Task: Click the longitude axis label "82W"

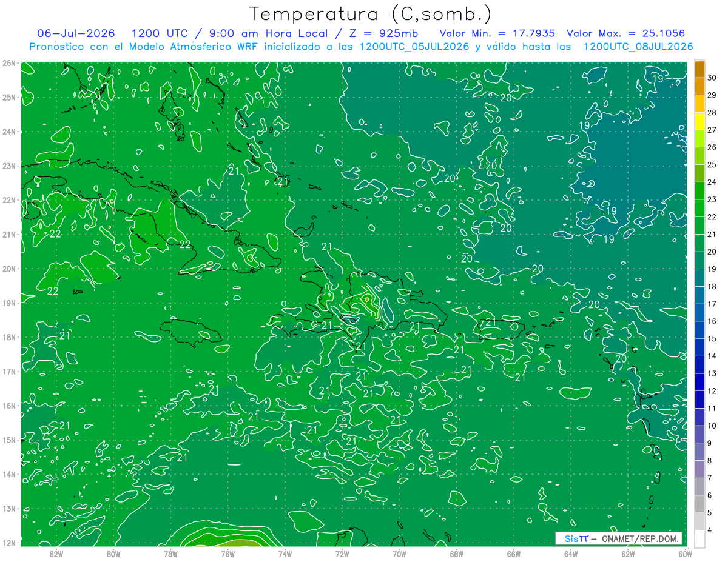Action: click(x=56, y=554)
